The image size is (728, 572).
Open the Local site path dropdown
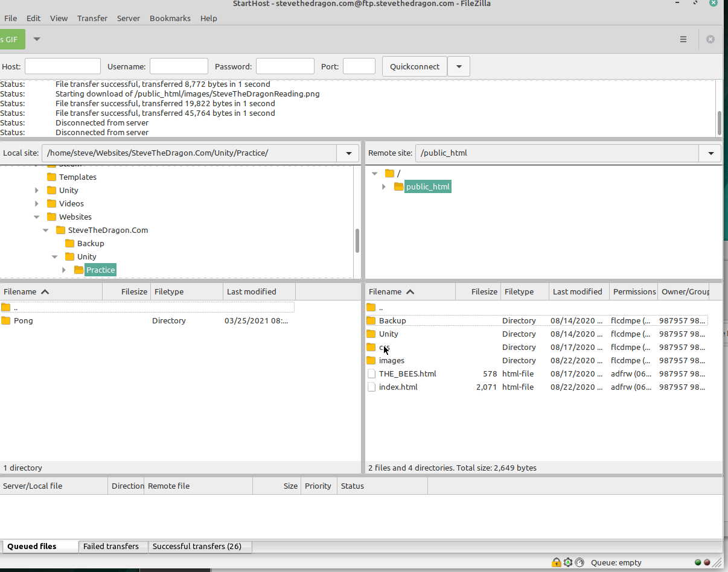[x=348, y=153]
